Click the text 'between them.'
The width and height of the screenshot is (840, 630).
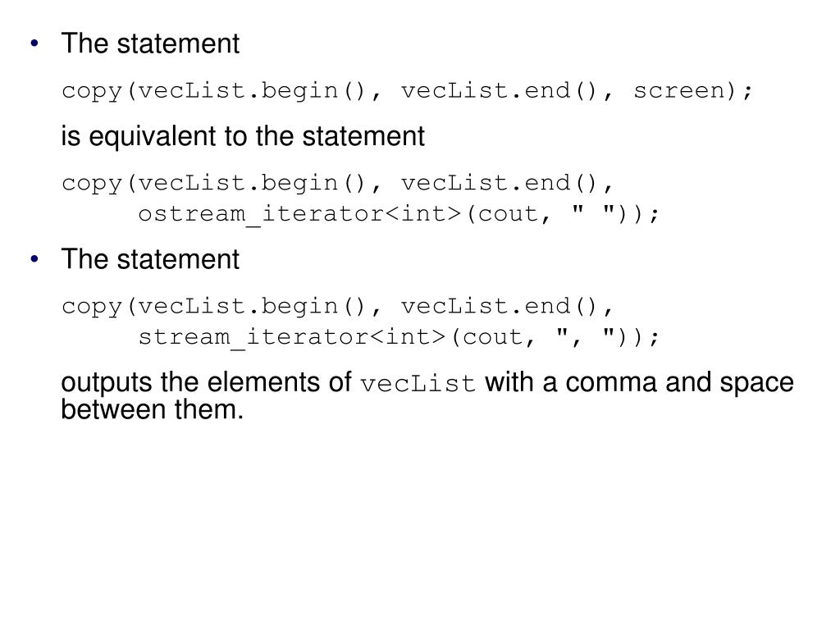(153, 409)
